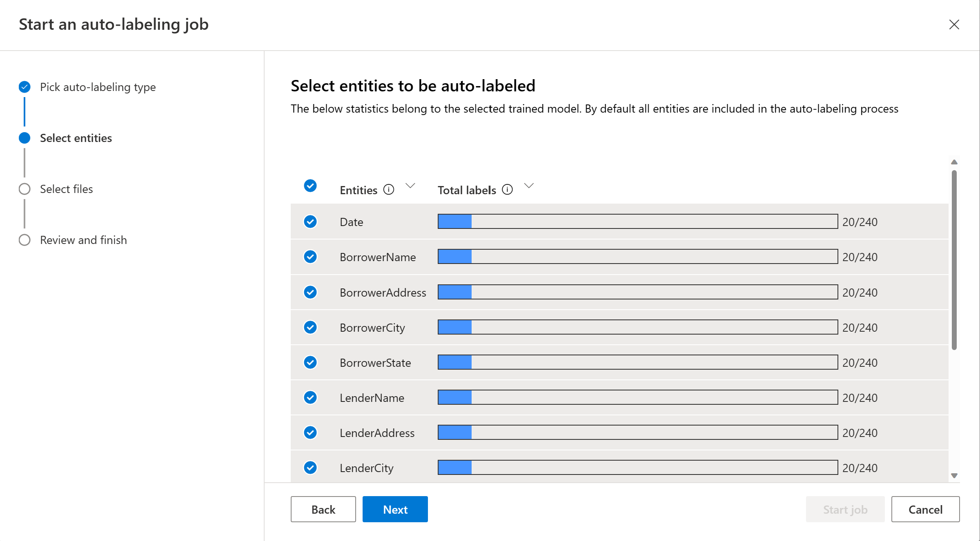Click the completed Pick auto-labeling type step icon
Viewport: 980px width, 541px height.
pyautogui.click(x=24, y=87)
